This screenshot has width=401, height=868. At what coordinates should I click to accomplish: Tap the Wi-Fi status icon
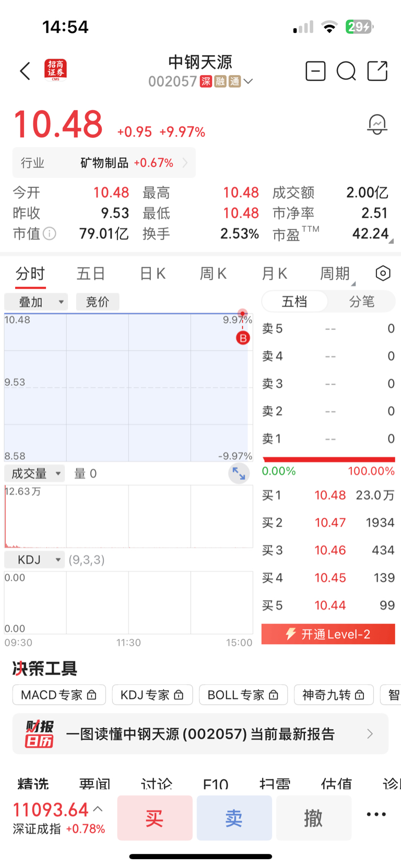[329, 27]
